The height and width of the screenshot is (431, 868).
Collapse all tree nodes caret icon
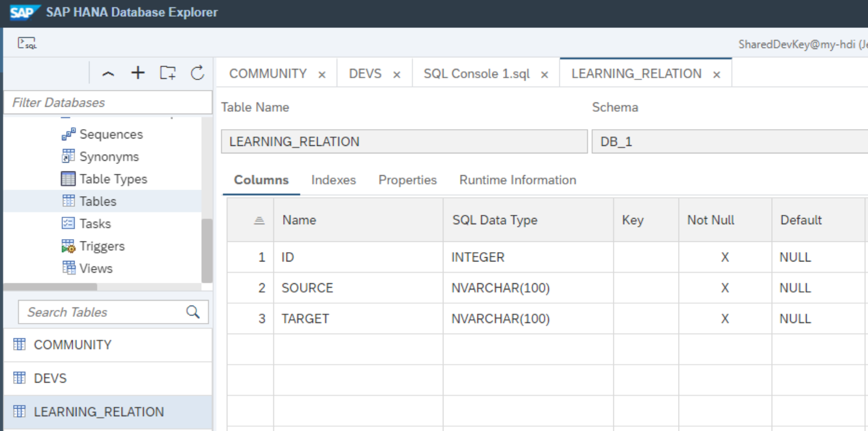[108, 73]
